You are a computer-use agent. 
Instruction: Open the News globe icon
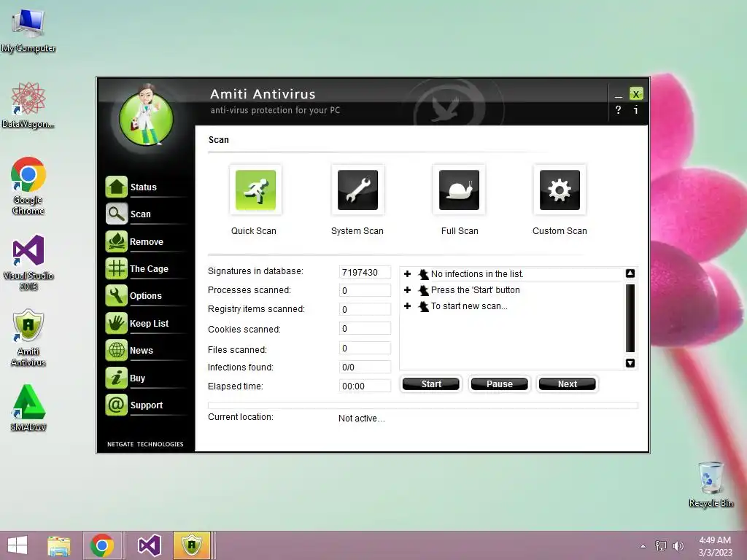pos(116,351)
